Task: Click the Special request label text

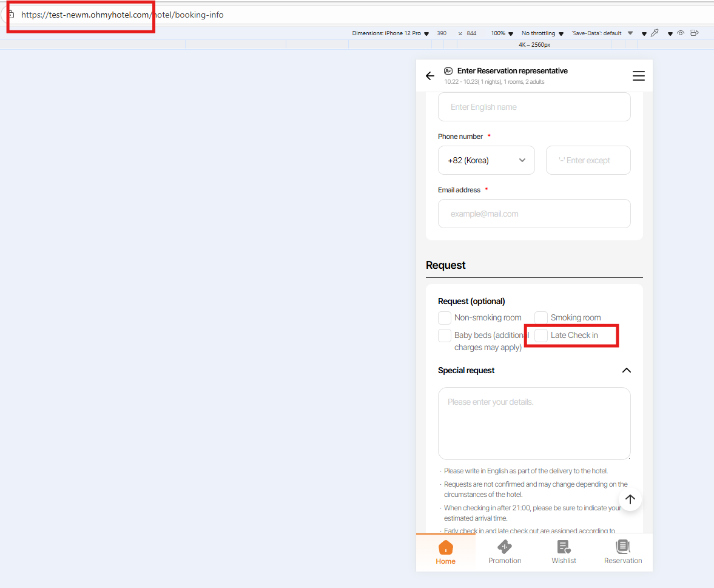Action: point(466,370)
